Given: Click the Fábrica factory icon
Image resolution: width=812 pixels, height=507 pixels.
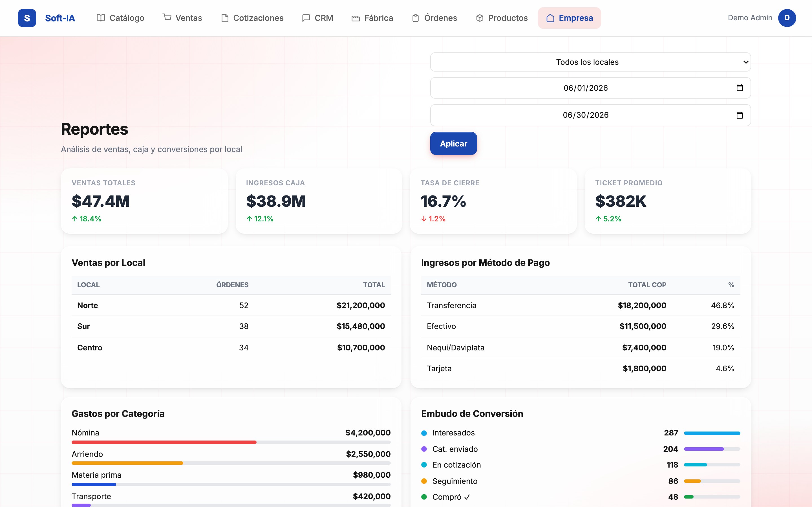Looking at the screenshot, I should tap(356, 18).
